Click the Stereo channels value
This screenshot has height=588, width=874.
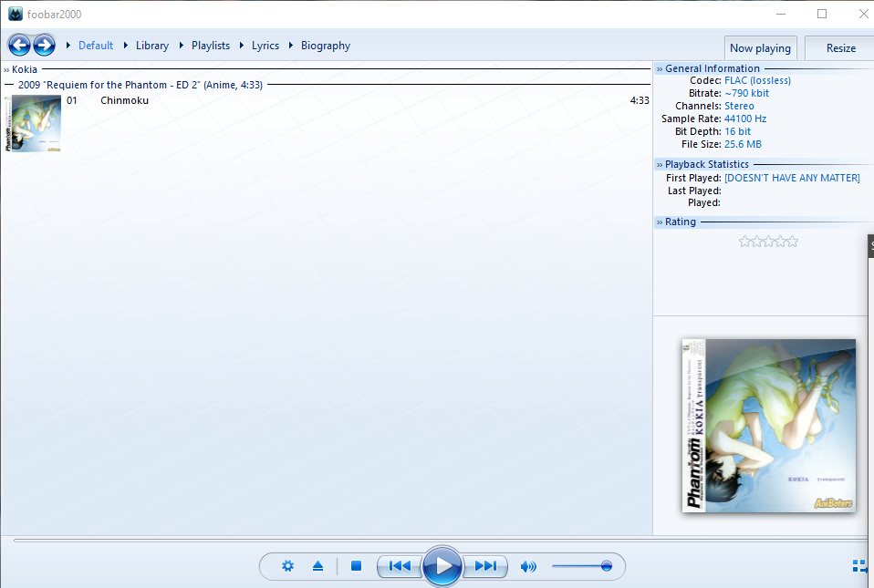coord(739,107)
